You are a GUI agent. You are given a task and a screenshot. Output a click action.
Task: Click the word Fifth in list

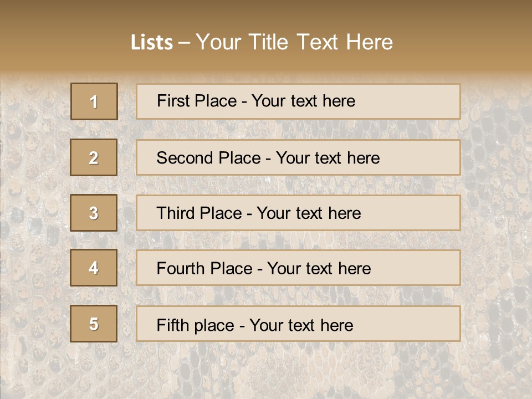pos(167,325)
